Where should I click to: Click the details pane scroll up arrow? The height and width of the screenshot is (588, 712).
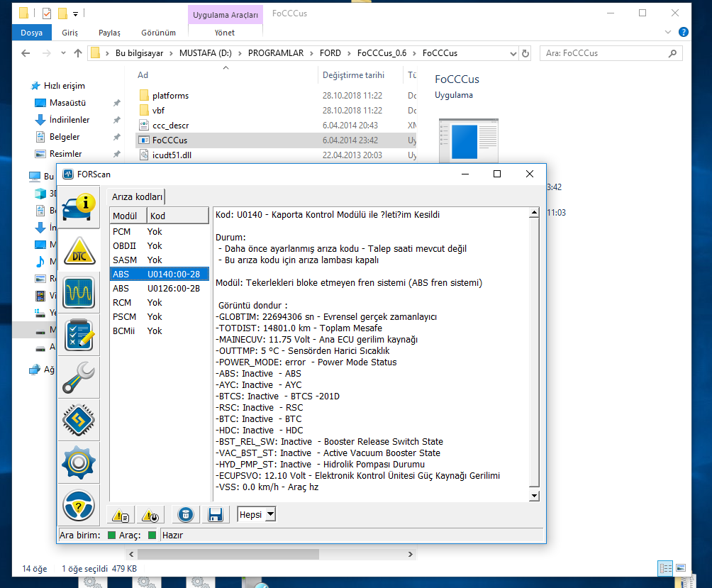click(x=535, y=213)
